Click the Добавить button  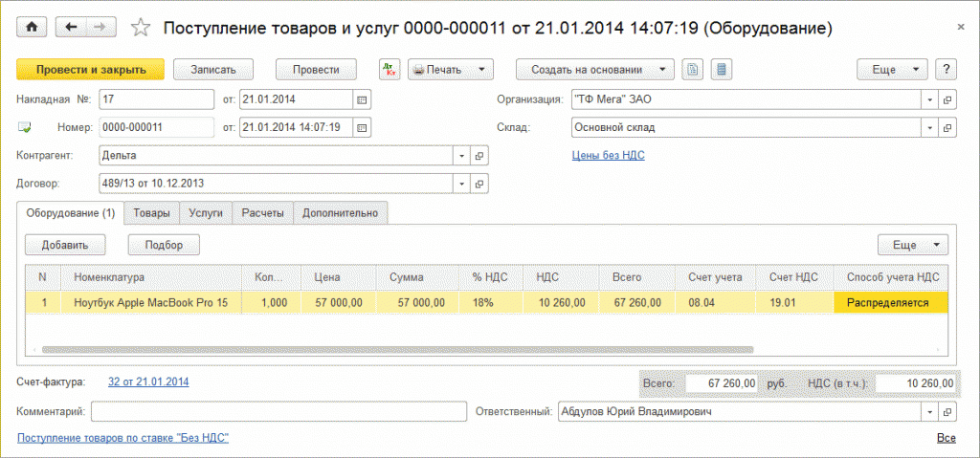pos(65,245)
